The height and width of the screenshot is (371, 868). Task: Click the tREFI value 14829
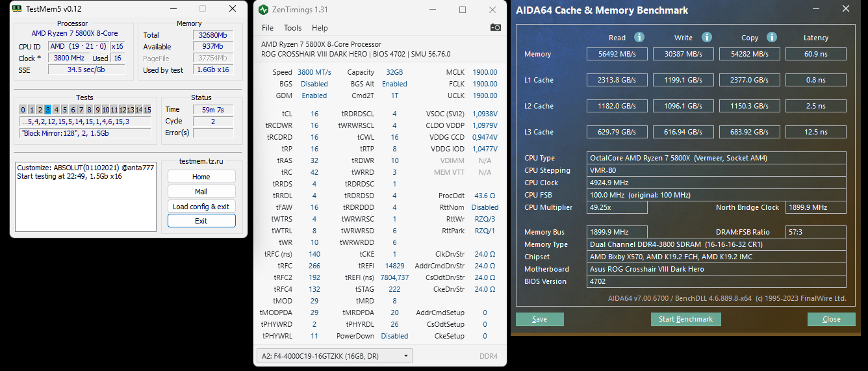[394, 266]
